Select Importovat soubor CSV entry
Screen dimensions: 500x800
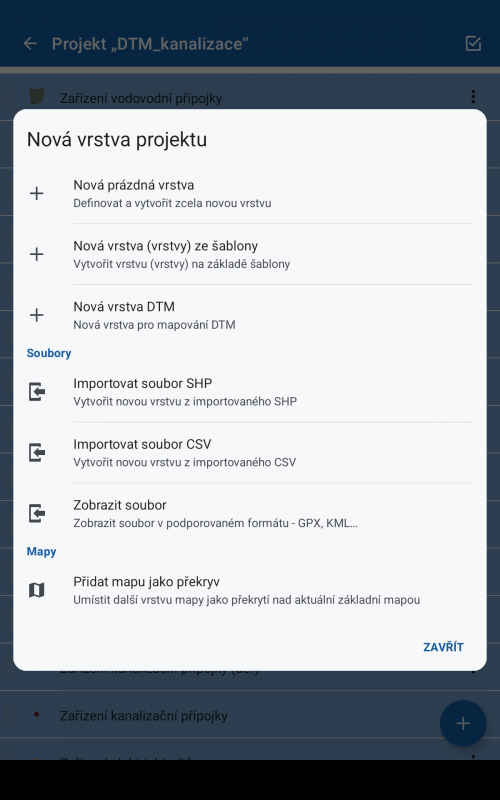point(250,453)
